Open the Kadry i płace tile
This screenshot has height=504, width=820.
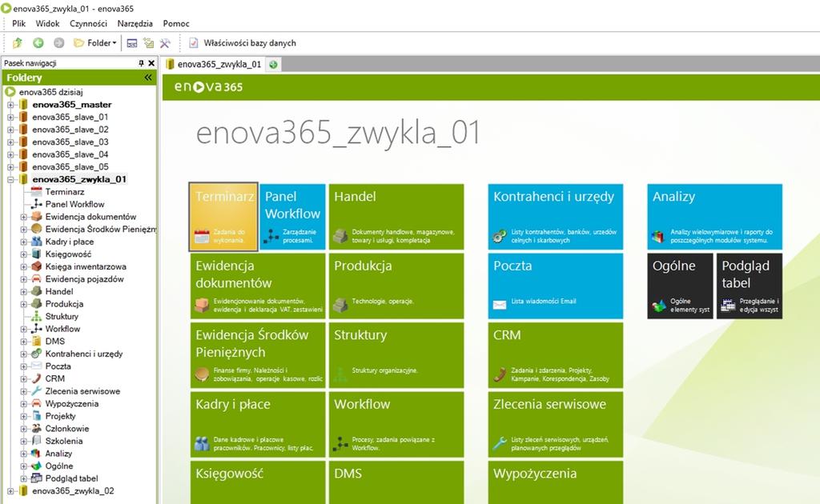[258, 425]
